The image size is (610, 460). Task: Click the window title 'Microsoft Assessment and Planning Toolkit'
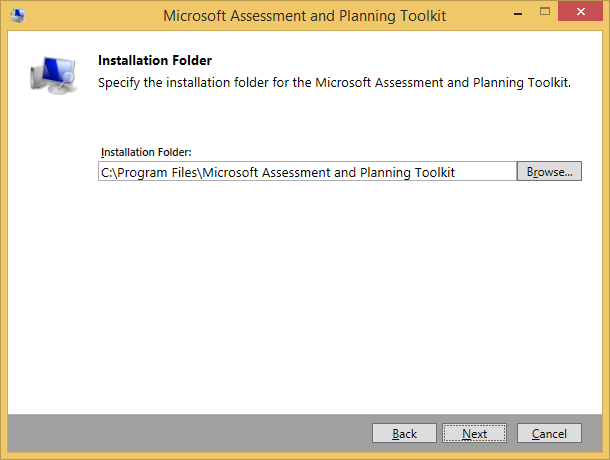point(304,15)
